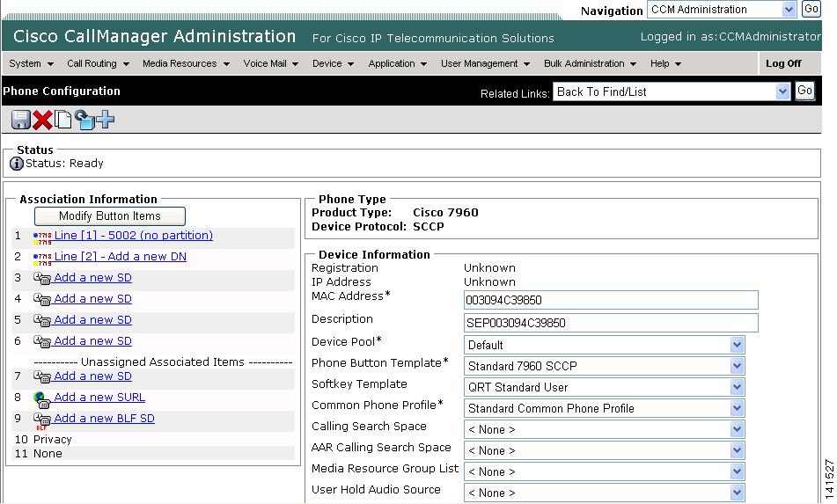Viewport: 837px width, 504px height.
Task: Click the Logged in as:CCMAdministrator text
Action: [731, 36]
